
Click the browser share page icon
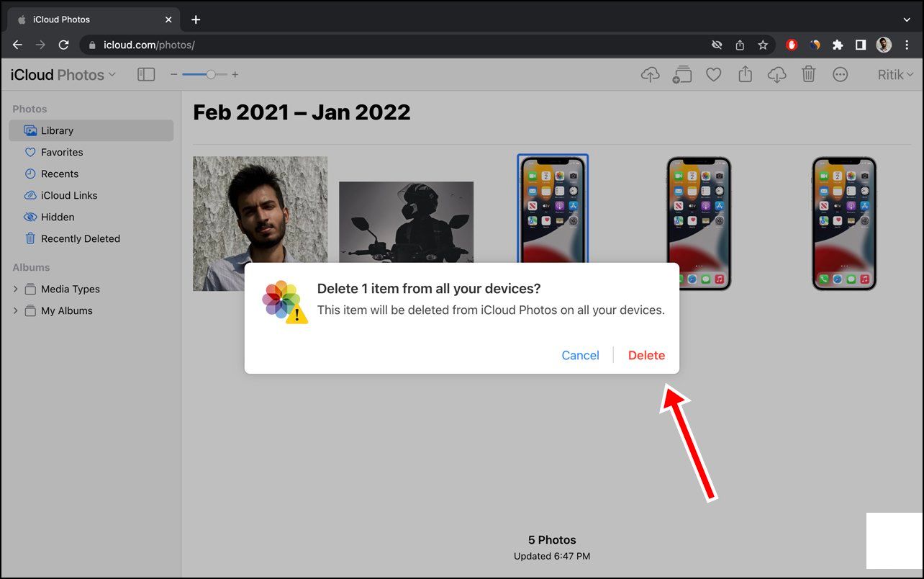pos(740,45)
